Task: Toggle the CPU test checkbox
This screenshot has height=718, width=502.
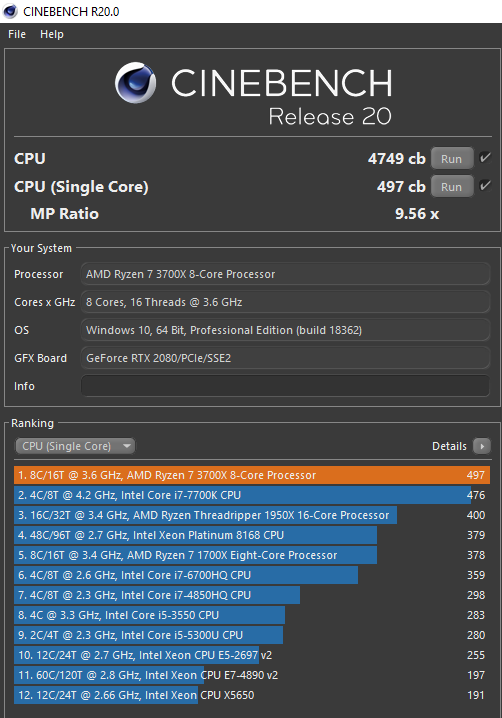Action: click(485, 158)
